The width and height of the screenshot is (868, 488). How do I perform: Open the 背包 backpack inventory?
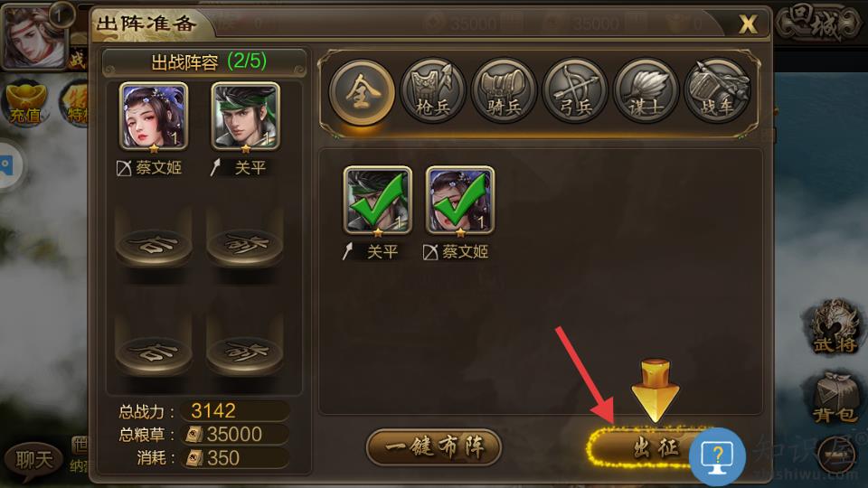click(x=835, y=399)
